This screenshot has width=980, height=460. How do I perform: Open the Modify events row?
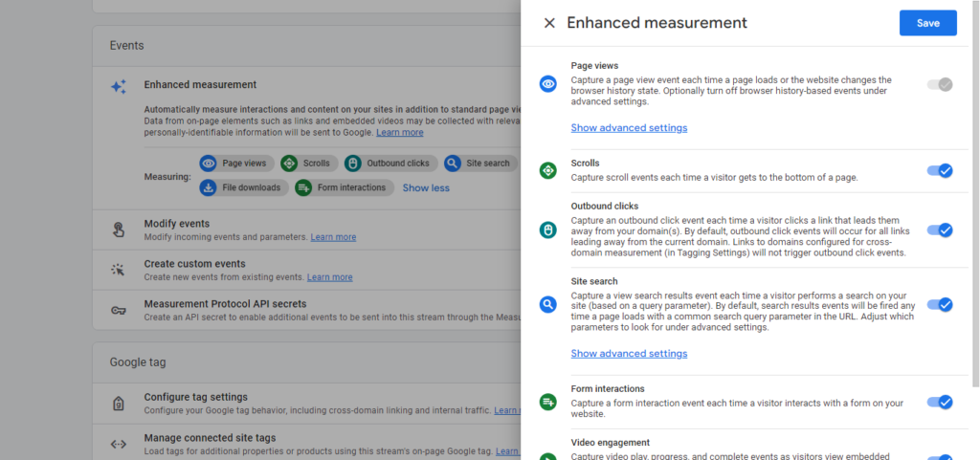point(306,230)
